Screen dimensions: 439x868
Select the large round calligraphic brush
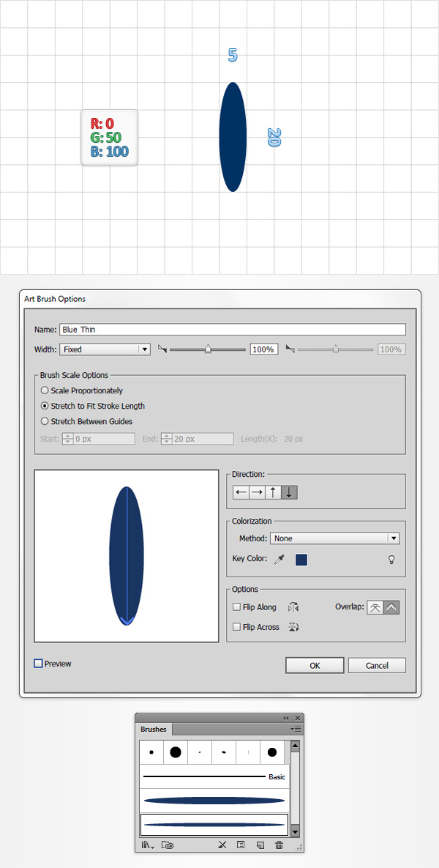(176, 752)
